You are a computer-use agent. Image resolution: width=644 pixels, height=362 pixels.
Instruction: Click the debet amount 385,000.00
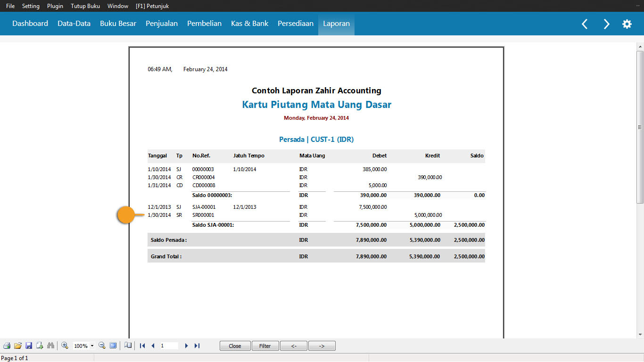[374, 169]
